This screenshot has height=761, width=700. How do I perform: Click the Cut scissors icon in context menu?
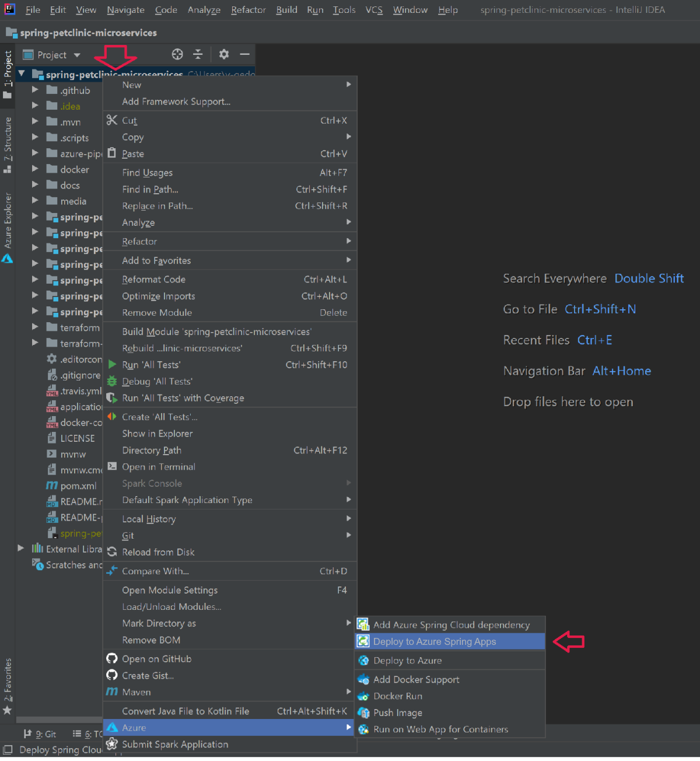(112, 120)
